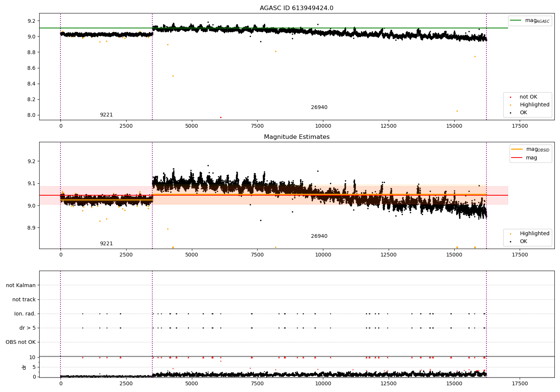Image resolution: width=560 pixels, height=392 pixels.
Task: Click the title 'AGASC ID 613949424.0'
Action: tap(296, 8)
